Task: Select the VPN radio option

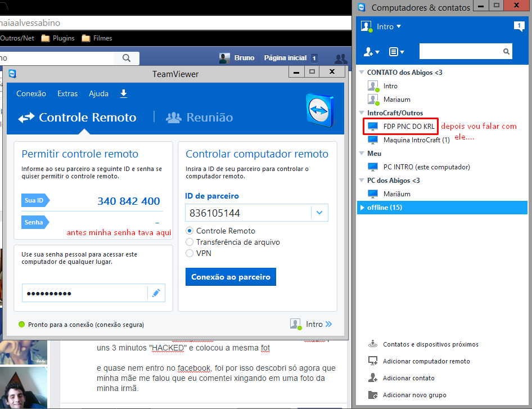Action: coord(190,253)
